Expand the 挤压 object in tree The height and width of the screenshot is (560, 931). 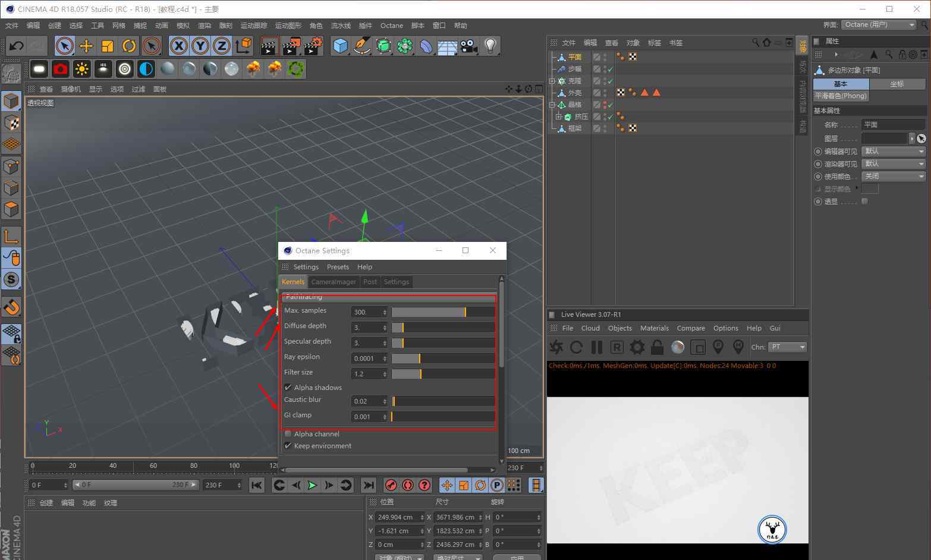pyautogui.click(x=558, y=117)
